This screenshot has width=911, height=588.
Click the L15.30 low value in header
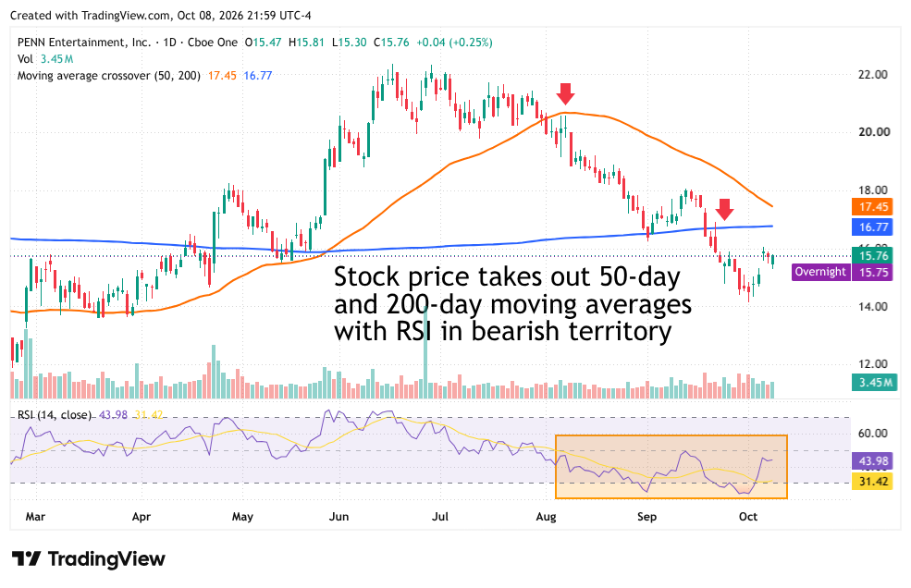coord(350,43)
